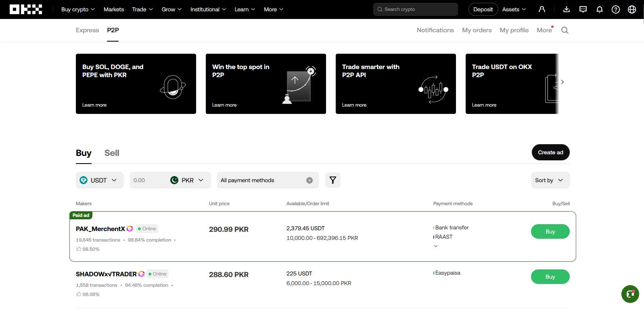Screen dimensions: 644x309
Task: Open the PKR currency selector
Action: click(188, 180)
